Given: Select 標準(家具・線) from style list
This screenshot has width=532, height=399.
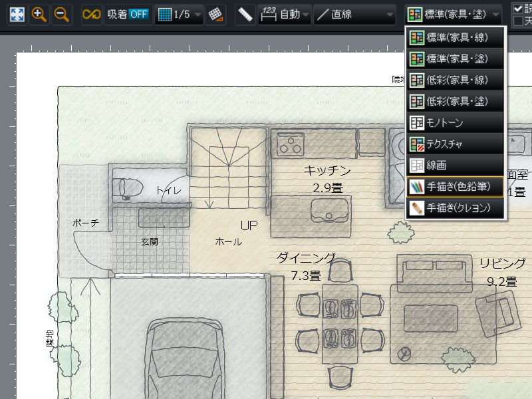Looking at the screenshot, I should 456,38.
